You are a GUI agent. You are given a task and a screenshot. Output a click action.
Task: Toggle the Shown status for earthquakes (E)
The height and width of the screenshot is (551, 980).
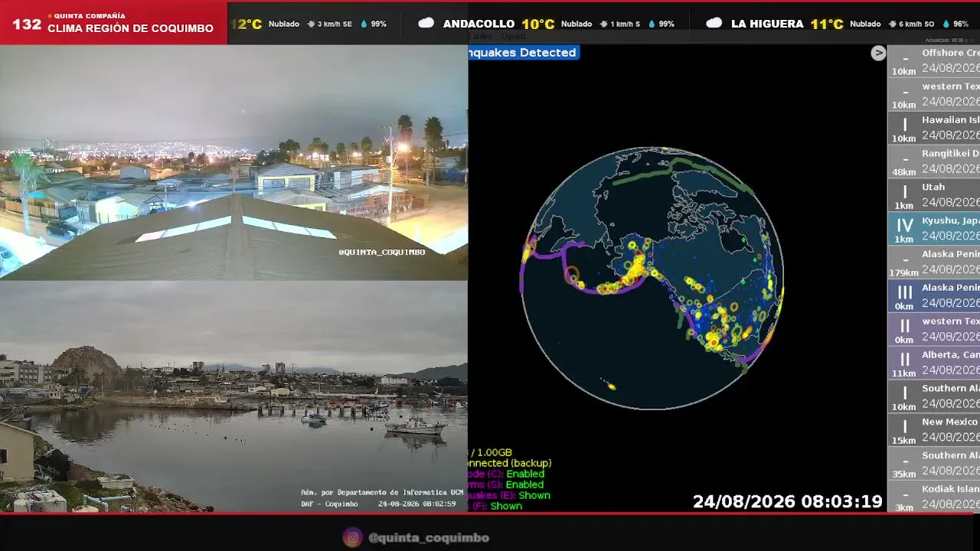point(534,495)
